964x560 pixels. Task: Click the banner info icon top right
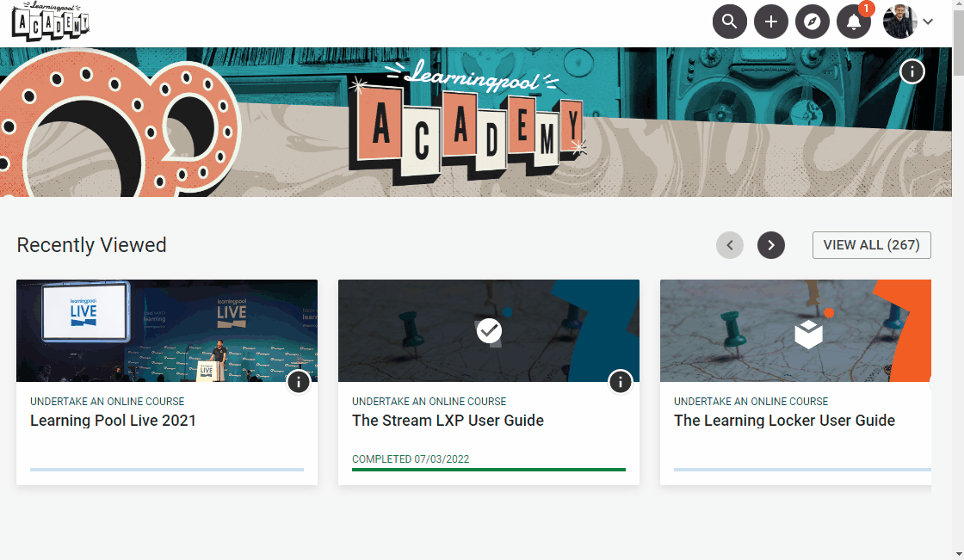pyautogui.click(x=912, y=71)
